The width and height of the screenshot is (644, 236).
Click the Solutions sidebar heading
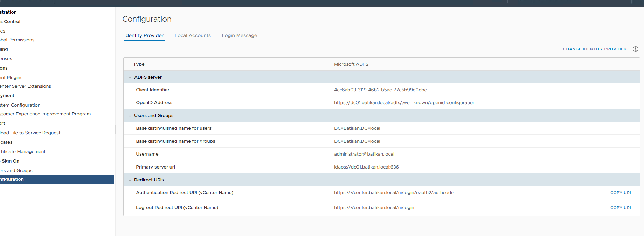point(4,68)
